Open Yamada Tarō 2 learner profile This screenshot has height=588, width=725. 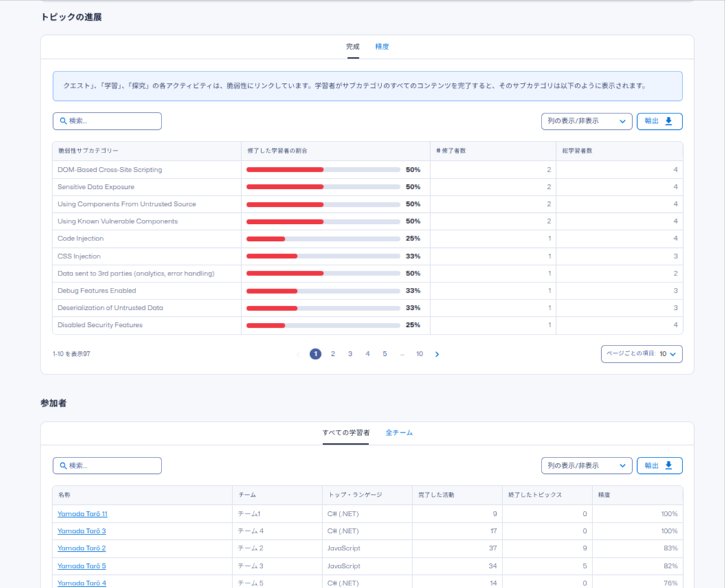[82, 548]
